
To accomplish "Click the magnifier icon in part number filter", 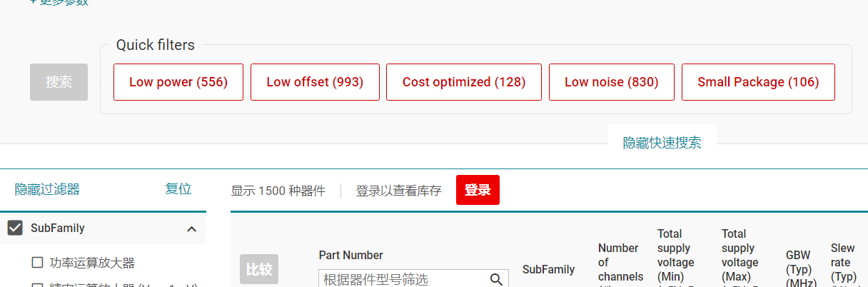I will [x=496, y=279].
